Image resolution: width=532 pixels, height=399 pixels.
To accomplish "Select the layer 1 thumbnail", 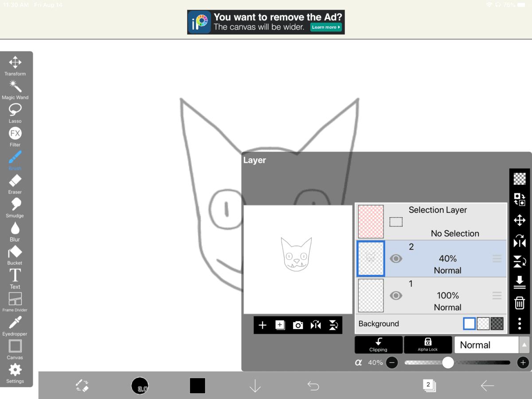I will (x=371, y=295).
